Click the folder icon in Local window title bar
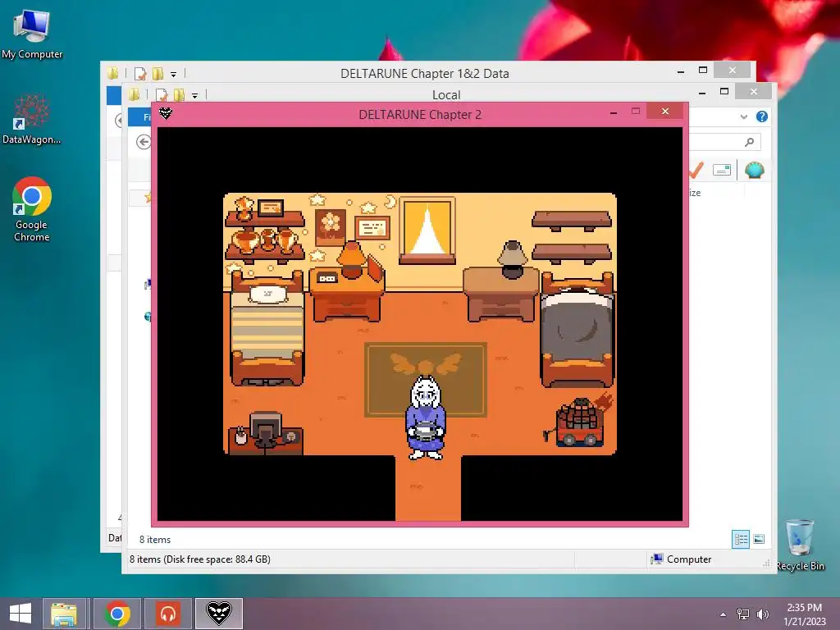This screenshot has width=840, height=630. click(134, 95)
